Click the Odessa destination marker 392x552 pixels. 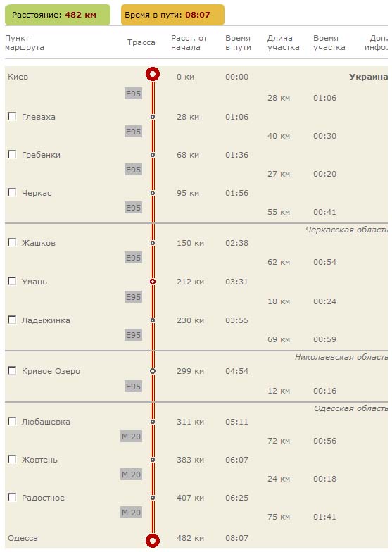point(153,541)
